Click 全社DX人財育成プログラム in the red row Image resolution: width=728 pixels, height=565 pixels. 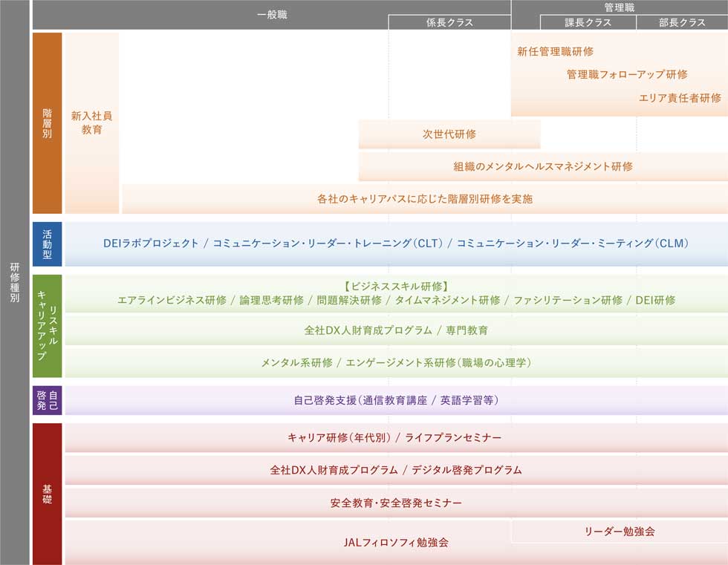tap(334, 470)
